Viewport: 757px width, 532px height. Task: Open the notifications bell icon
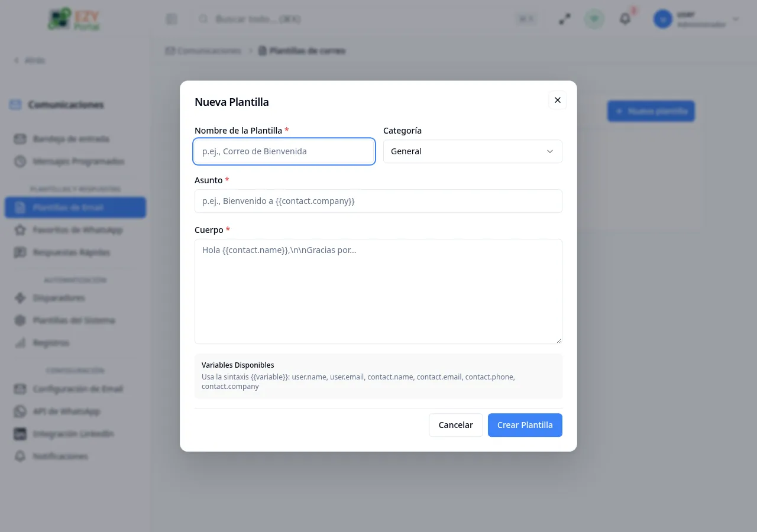[625, 20]
